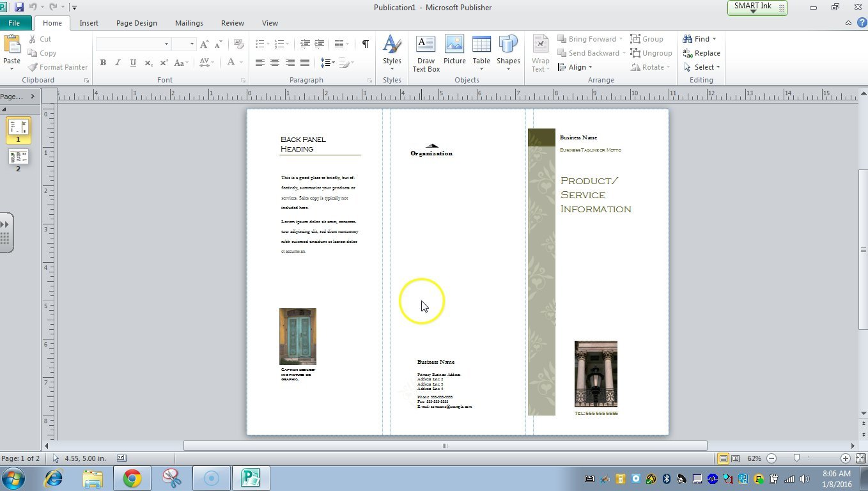
Task: Click the Copy command in Clipboard group
Action: (x=42, y=53)
